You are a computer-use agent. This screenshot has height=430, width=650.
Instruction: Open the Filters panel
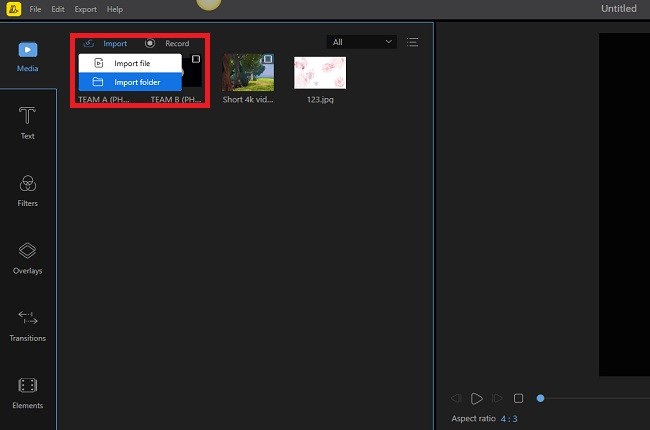pyautogui.click(x=27, y=191)
